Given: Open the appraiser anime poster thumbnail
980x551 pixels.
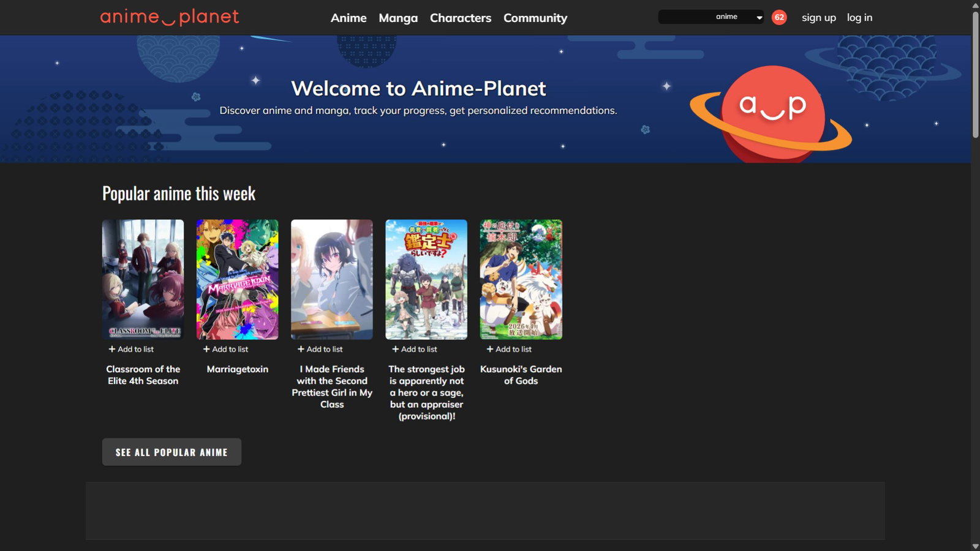Looking at the screenshot, I should click(426, 280).
